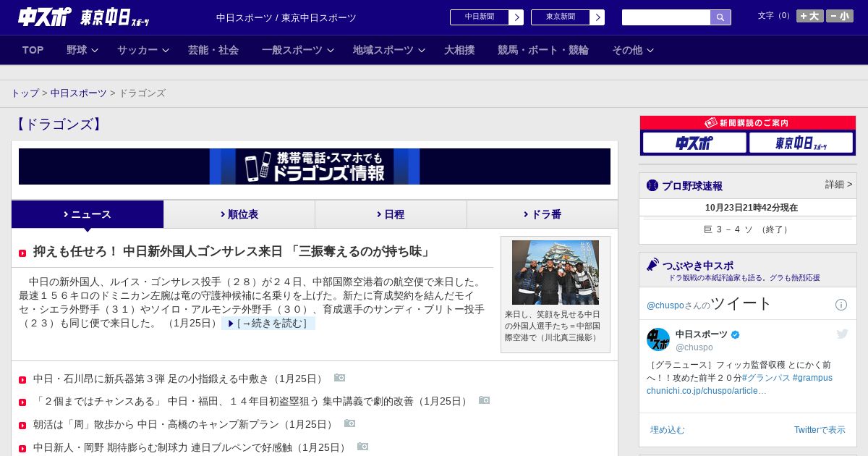Open the つぶやき中スポ heading link
The height and width of the screenshot is (456, 868).
(697, 266)
